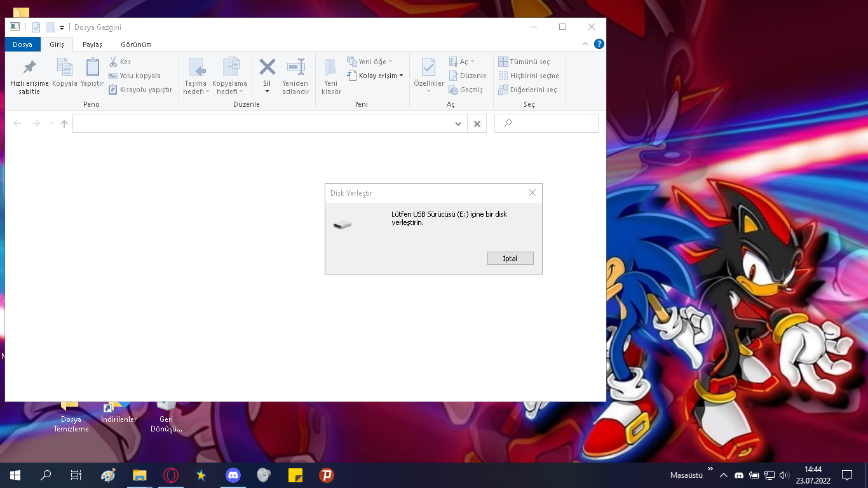The image size is (868, 488).
Task: Close the Disk Yerleştir dialog
Action: point(532,193)
